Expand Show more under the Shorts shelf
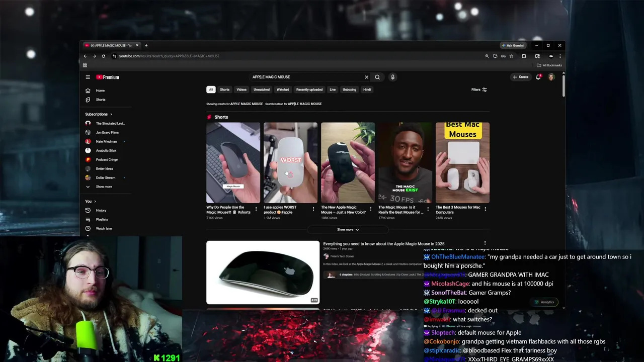 point(348,229)
